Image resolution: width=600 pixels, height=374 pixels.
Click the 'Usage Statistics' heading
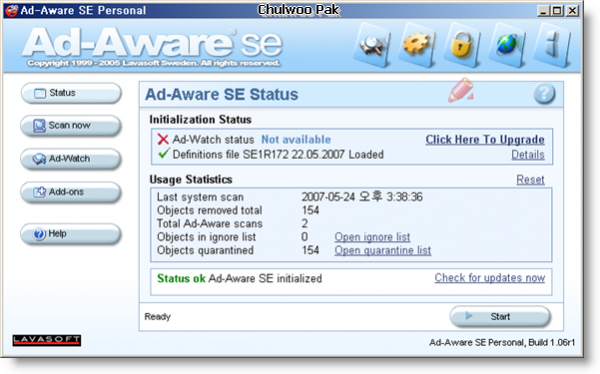(191, 180)
